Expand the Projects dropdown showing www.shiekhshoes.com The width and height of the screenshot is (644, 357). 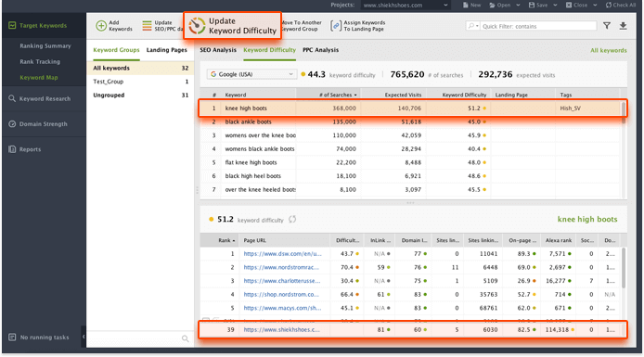(x=406, y=6)
